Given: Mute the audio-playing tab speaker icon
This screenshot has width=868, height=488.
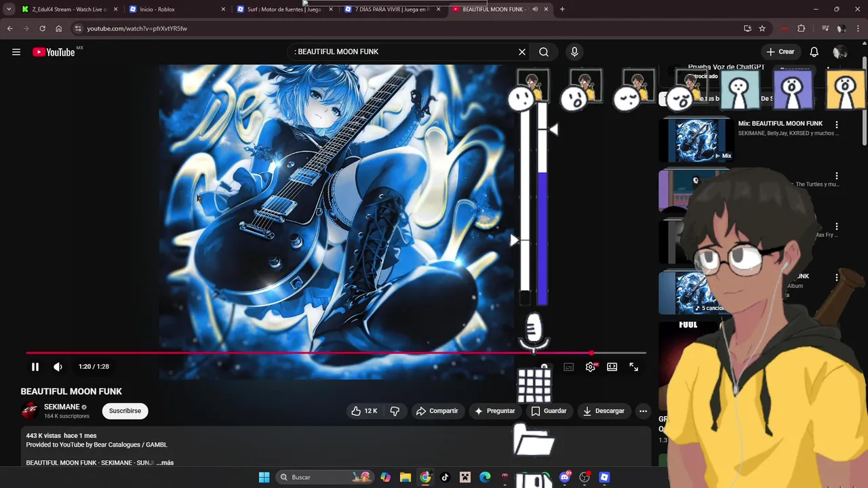Looking at the screenshot, I should (x=535, y=9).
